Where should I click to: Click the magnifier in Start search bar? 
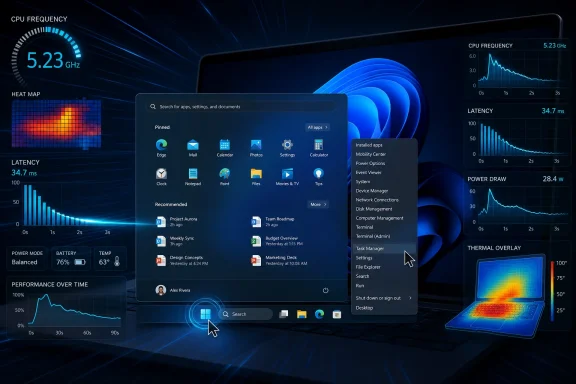pyautogui.click(x=153, y=107)
